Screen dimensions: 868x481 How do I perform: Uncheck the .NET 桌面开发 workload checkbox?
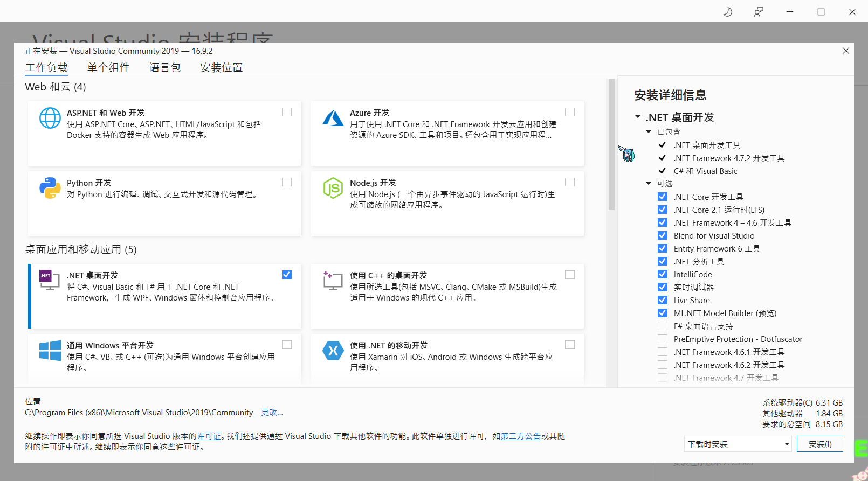[287, 275]
